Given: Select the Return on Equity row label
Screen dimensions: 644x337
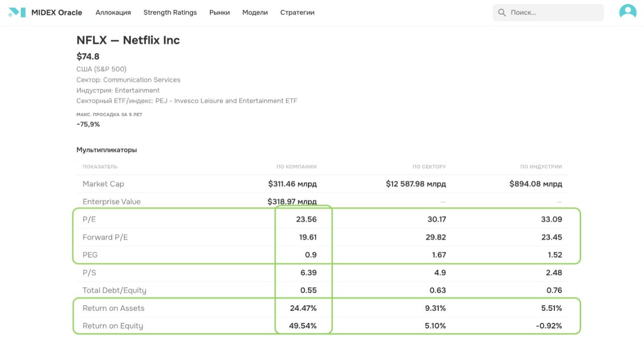Looking at the screenshot, I should [x=113, y=325].
